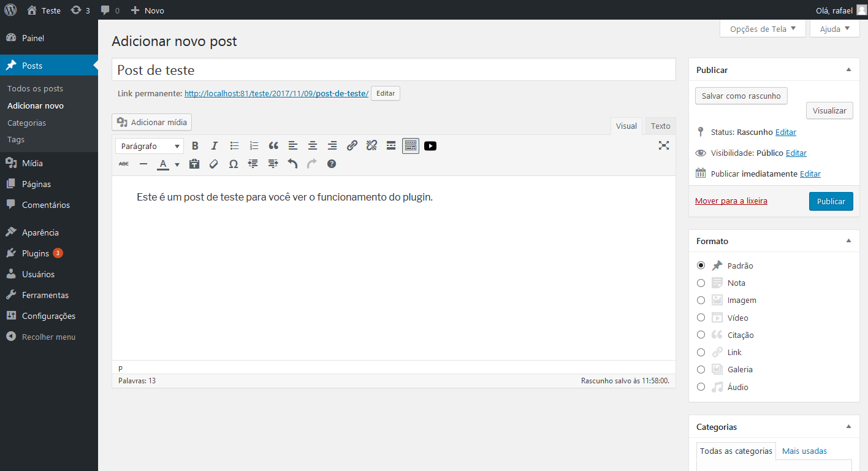The width and height of the screenshot is (868, 471).
Task: Insert a horizontal line
Action: [143, 164]
